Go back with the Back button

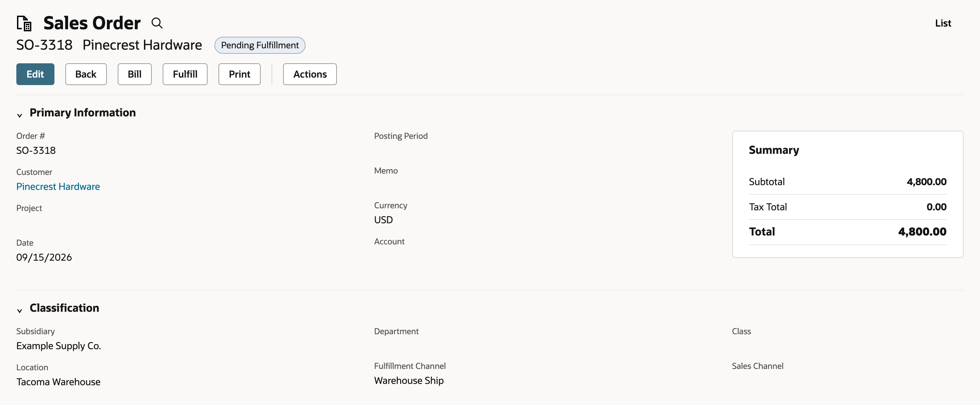(86, 74)
